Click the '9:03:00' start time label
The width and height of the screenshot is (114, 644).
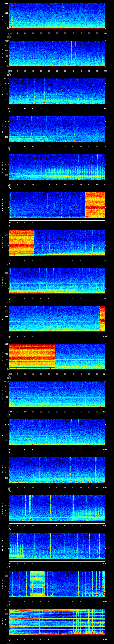pos(9,109)
